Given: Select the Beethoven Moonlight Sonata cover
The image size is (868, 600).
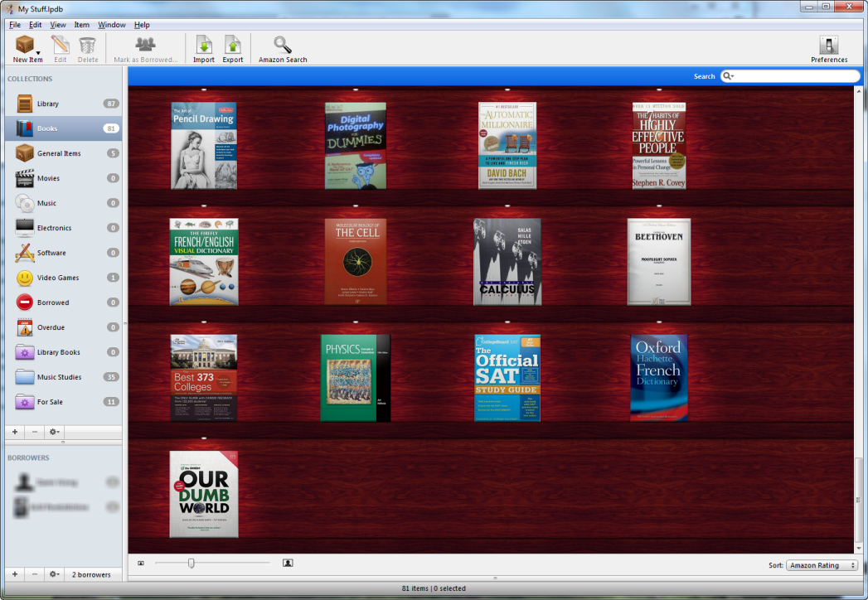Looking at the screenshot, I should pos(659,262).
